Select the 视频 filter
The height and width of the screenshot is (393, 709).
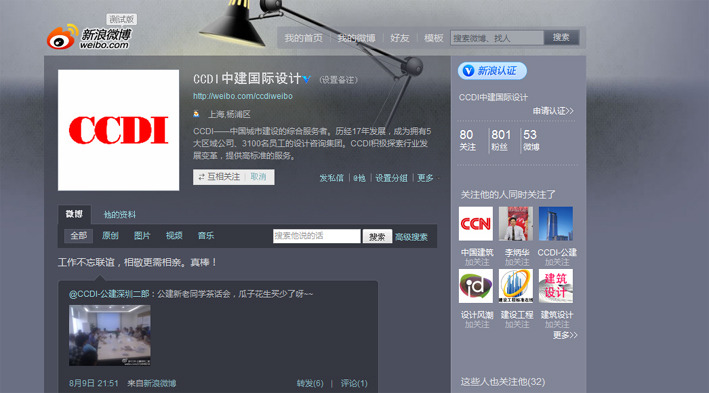tap(174, 236)
